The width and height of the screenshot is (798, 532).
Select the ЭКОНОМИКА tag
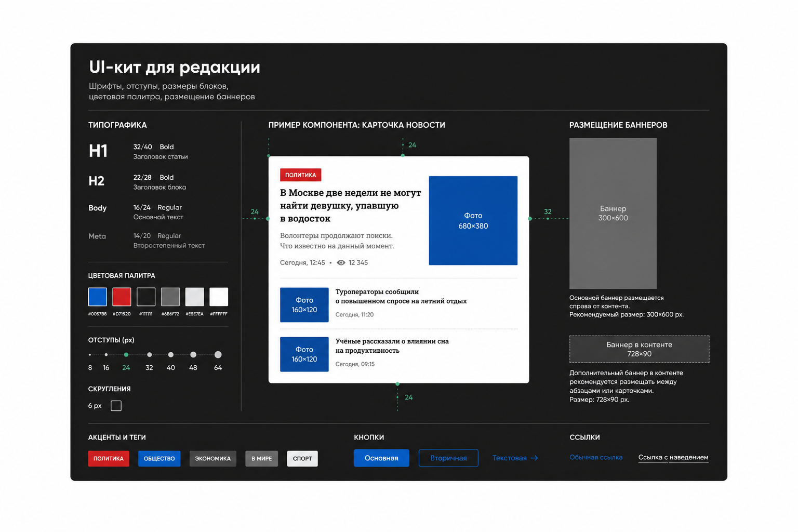coord(213,459)
